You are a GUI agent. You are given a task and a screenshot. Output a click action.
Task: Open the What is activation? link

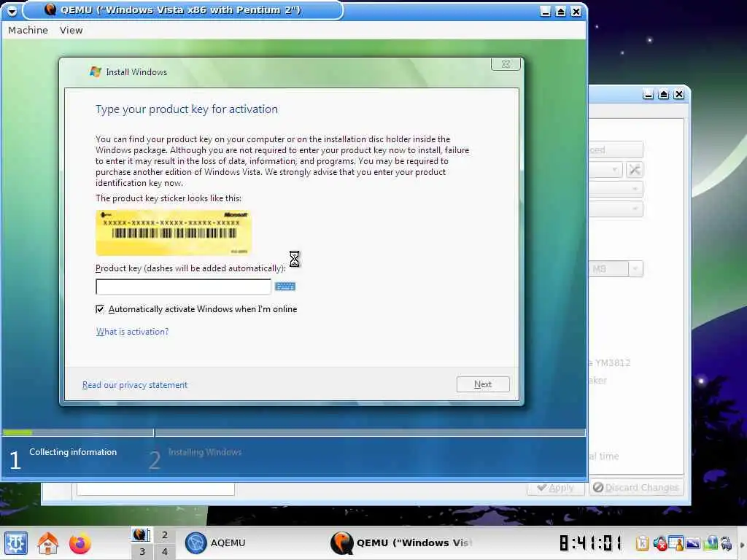(133, 332)
